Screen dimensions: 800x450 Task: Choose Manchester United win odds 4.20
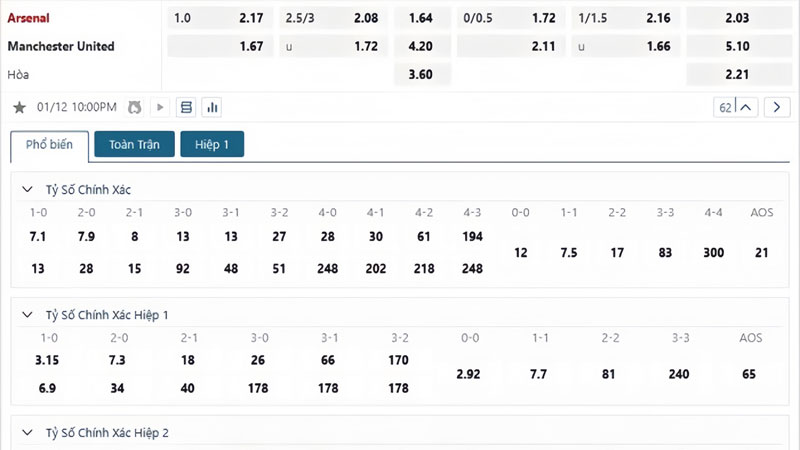point(421,46)
